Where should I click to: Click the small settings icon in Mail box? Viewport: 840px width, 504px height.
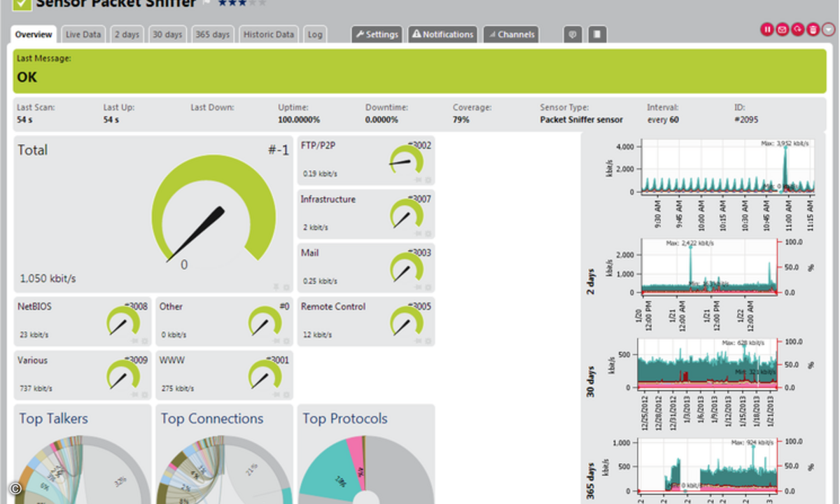428,288
